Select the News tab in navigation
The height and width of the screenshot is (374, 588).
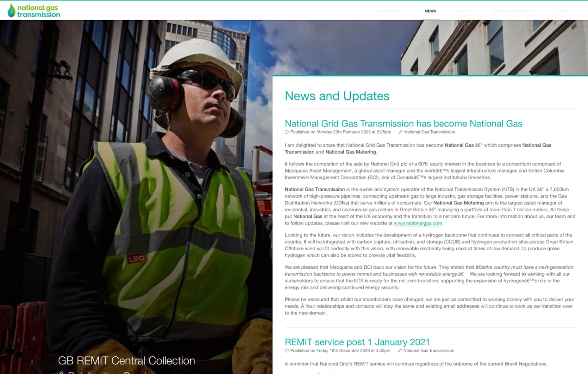pyautogui.click(x=430, y=11)
